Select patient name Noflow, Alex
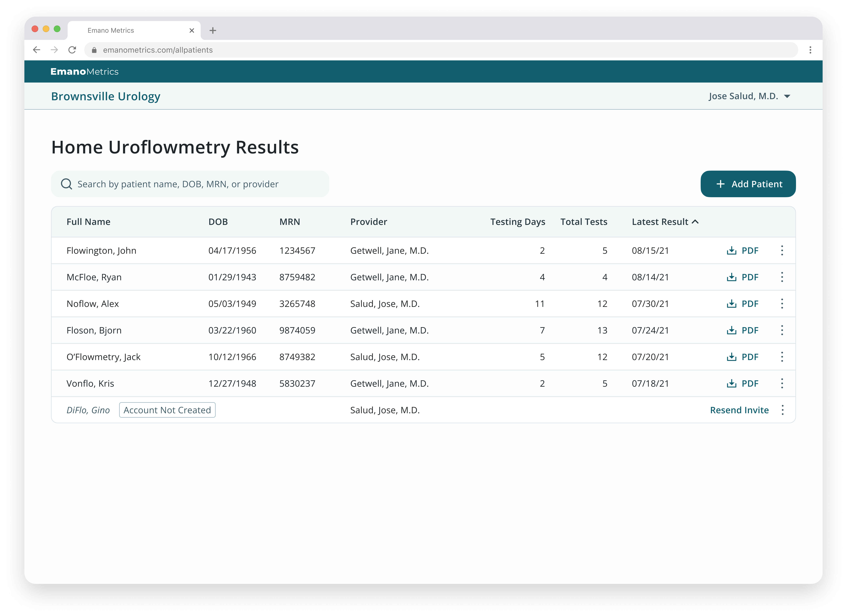Screen dimensions: 847x616 [93, 304]
